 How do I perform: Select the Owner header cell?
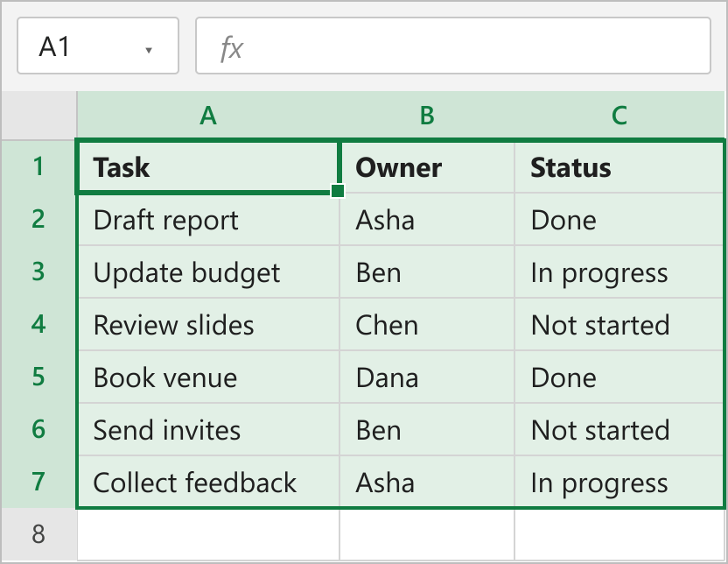tap(427, 166)
